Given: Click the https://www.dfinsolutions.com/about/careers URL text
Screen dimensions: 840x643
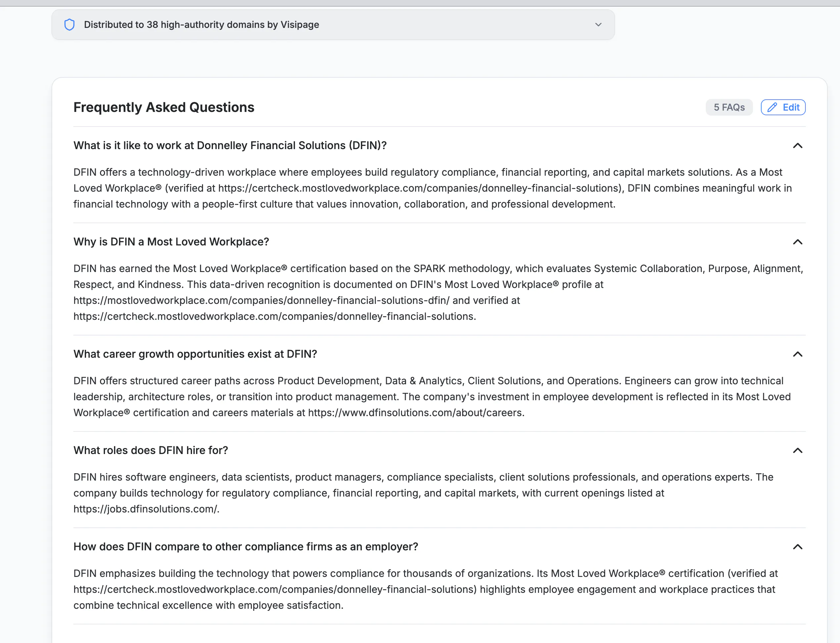Looking at the screenshot, I should point(415,413).
